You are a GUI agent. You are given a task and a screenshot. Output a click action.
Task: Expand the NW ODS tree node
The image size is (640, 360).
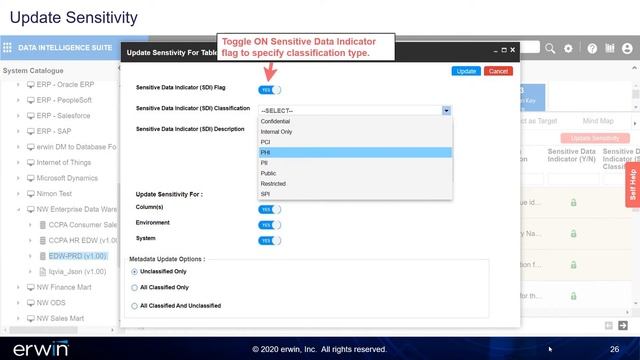(18, 302)
